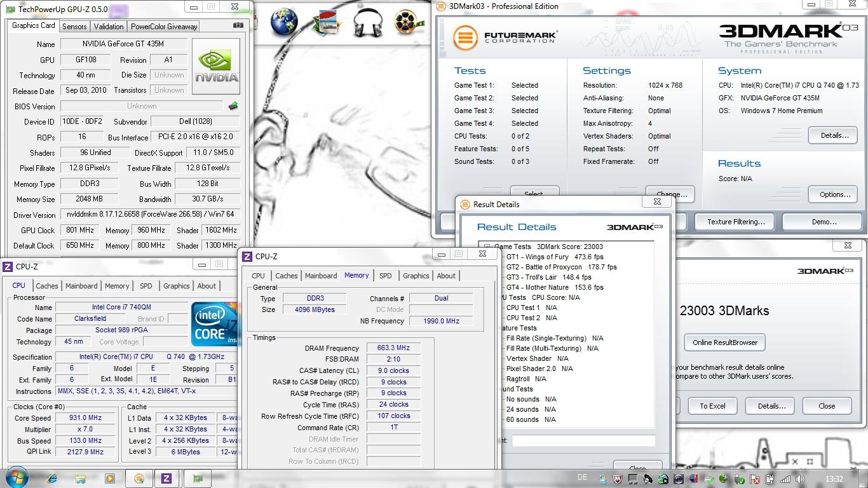
Task: Click the DE language indicator
Action: tap(582, 477)
